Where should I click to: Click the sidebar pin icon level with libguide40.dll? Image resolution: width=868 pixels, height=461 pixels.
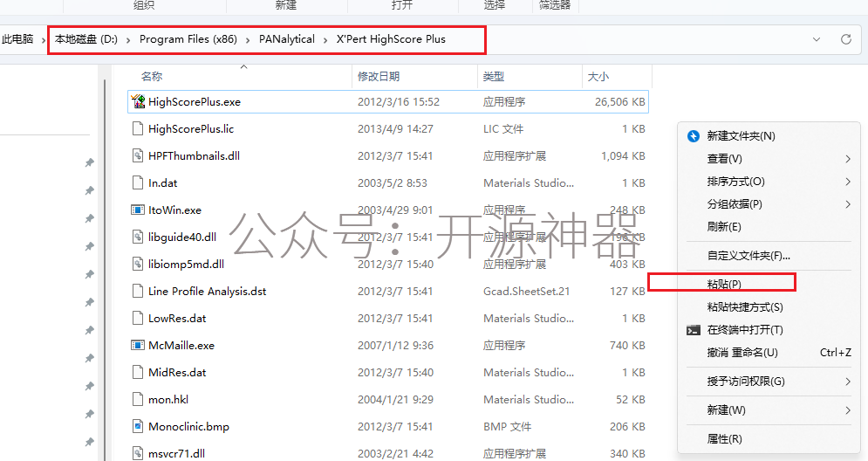pos(89,246)
